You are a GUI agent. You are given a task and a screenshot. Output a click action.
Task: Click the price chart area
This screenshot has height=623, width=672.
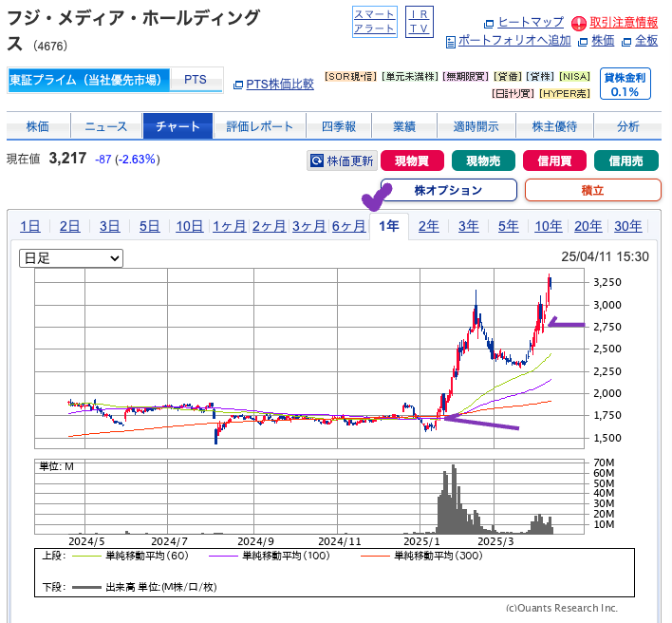[309, 358]
